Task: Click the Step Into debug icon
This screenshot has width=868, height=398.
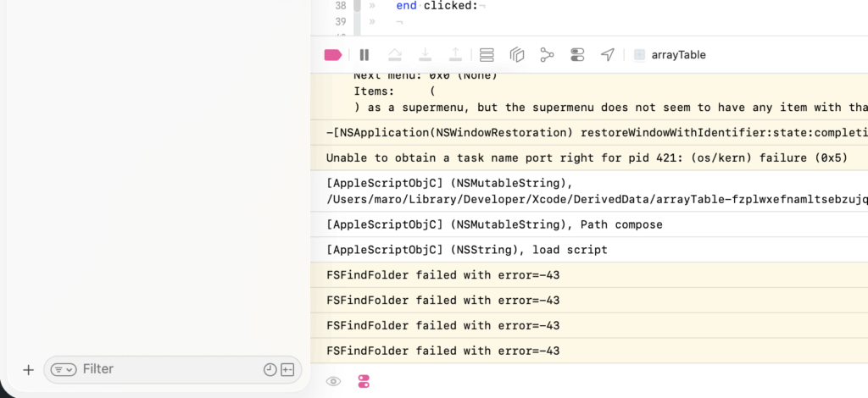Action: (x=426, y=55)
